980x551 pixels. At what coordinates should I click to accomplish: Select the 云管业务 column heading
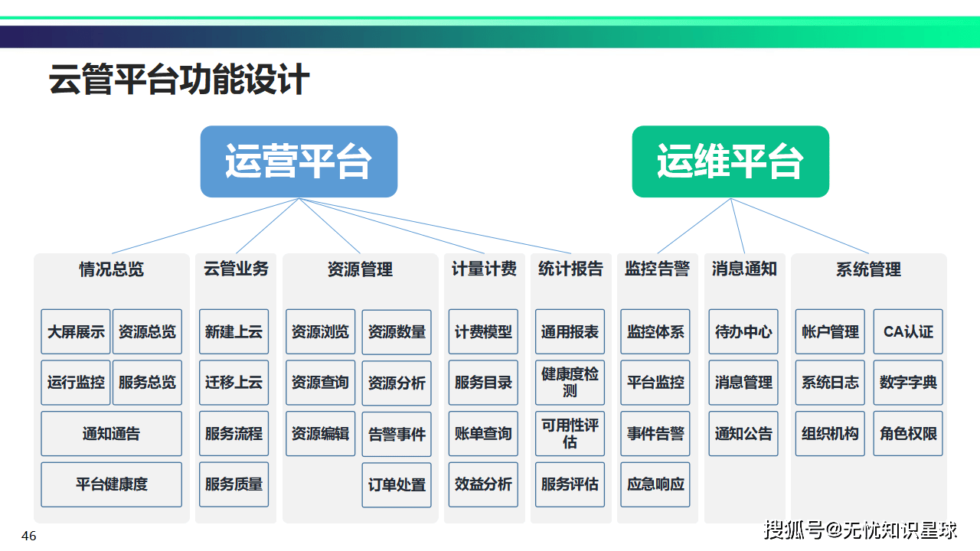click(x=236, y=269)
